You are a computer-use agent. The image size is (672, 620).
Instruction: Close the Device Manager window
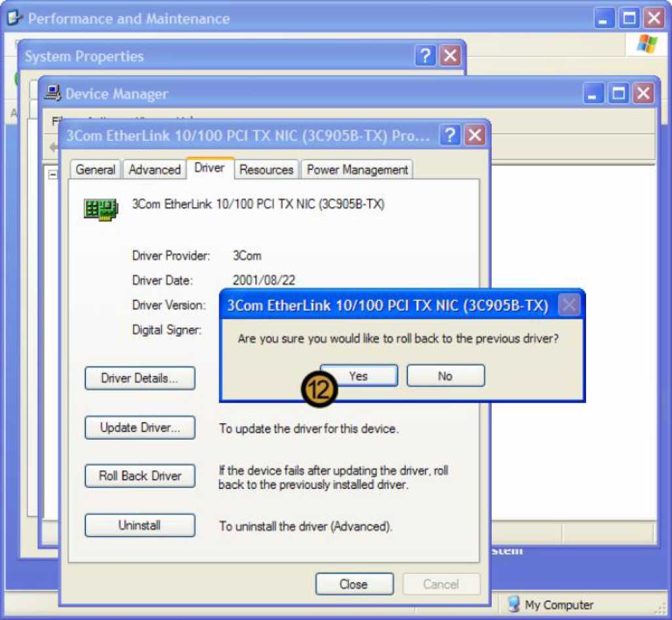click(643, 94)
